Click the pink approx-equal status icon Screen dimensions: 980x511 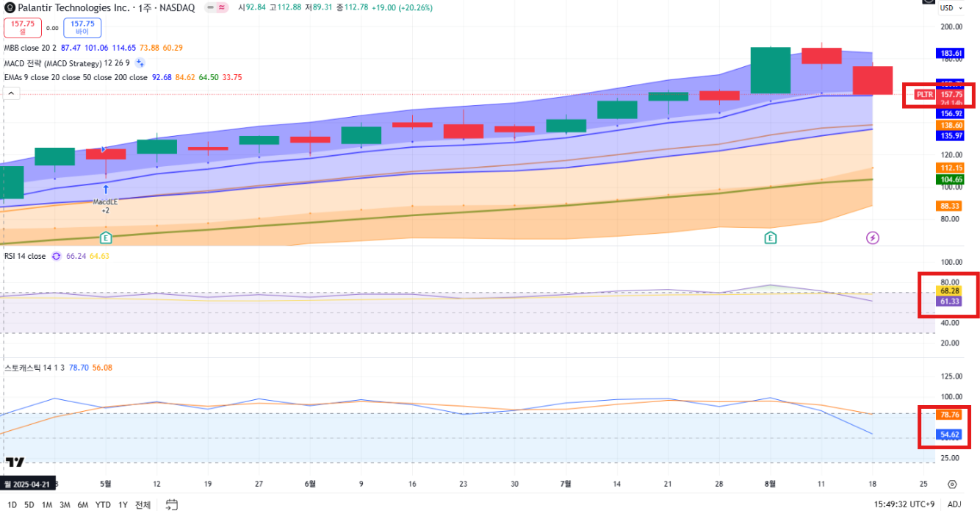point(221,7)
